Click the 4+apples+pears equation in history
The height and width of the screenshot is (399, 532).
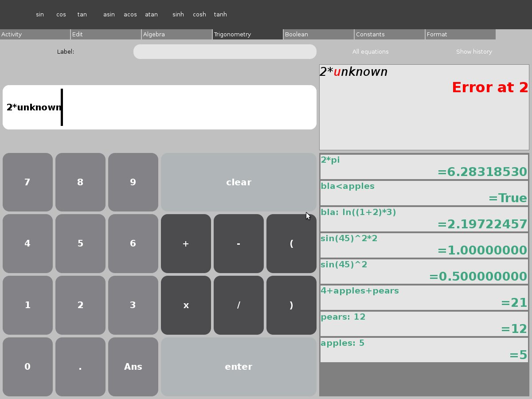coord(424,297)
